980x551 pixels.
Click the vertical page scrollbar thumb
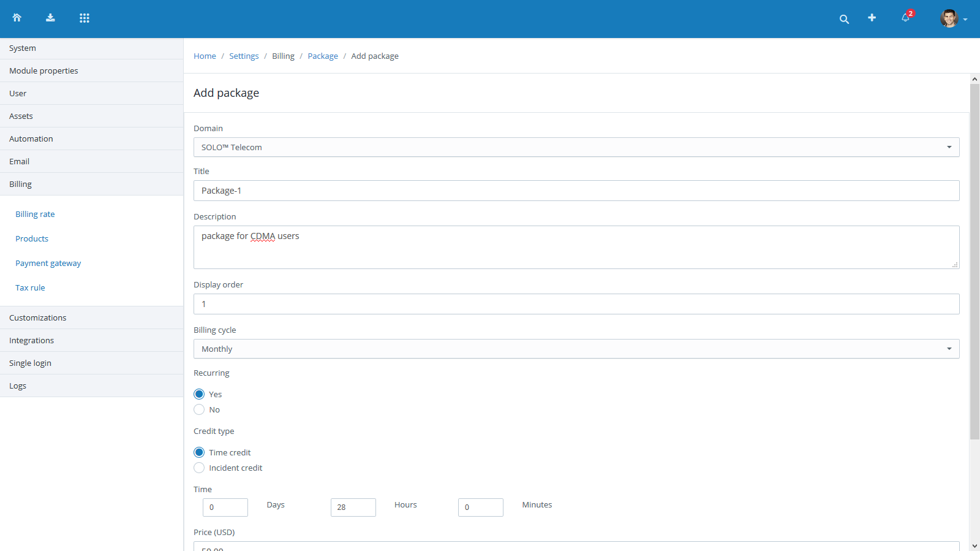click(x=974, y=262)
